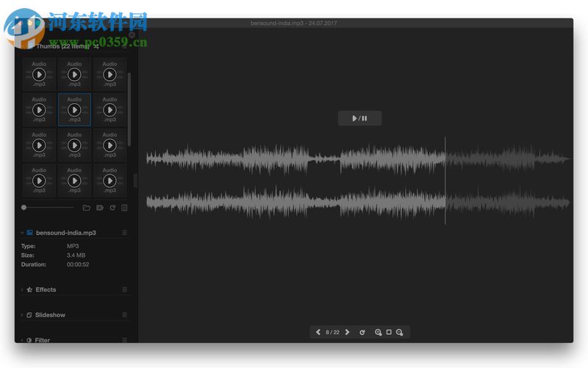Viewport: 588px width, 368px height.
Task: Reload thumbnails with the refresh icon
Action: click(x=112, y=208)
